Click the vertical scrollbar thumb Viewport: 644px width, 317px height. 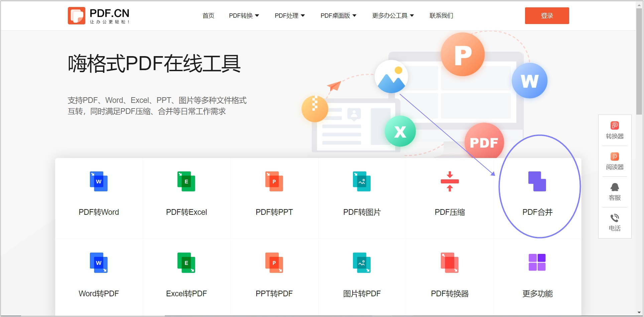pyautogui.click(x=639, y=62)
